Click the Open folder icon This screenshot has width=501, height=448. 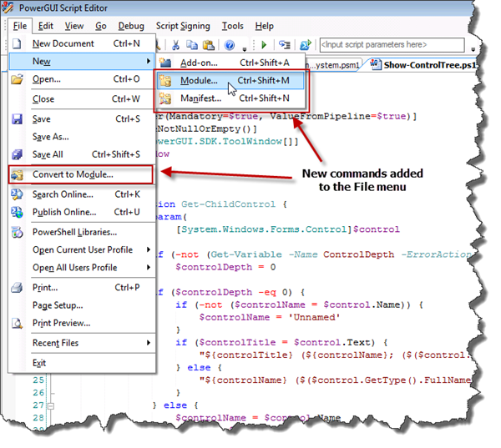click(17, 79)
